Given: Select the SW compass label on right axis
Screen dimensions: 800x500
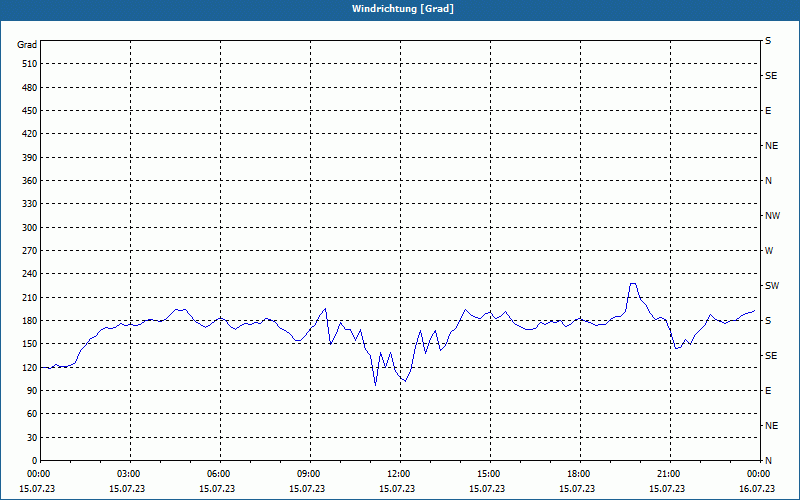Looking at the screenshot, I should coord(772,286).
